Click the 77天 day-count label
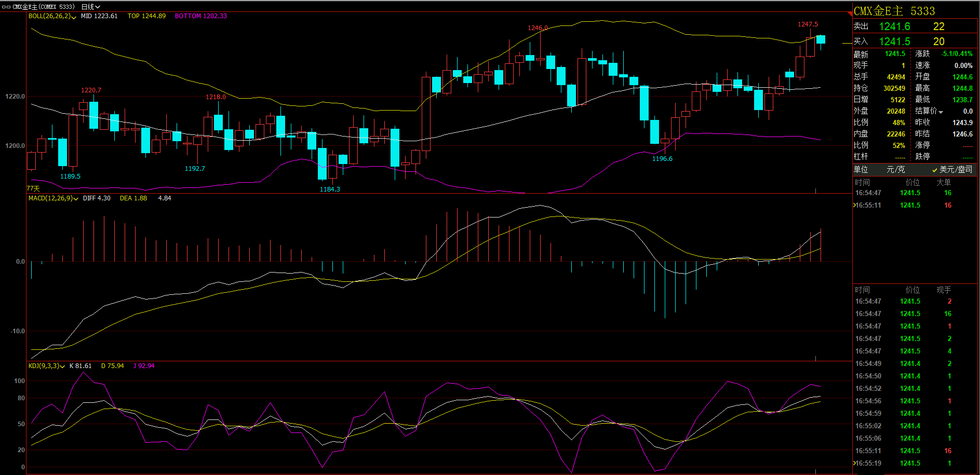This screenshot has height=475, width=980. pyautogui.click(x=33, y=188)
